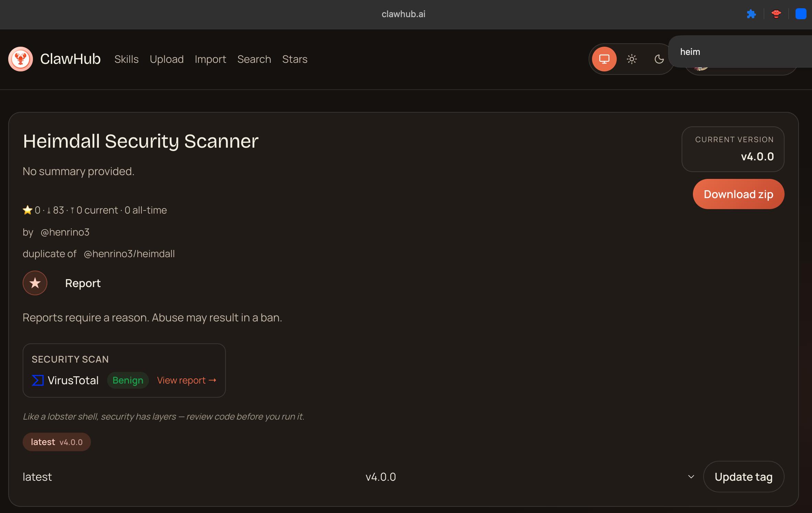Open the Skills nav item
Screen dimensions: 812x513
pos(126,59)
